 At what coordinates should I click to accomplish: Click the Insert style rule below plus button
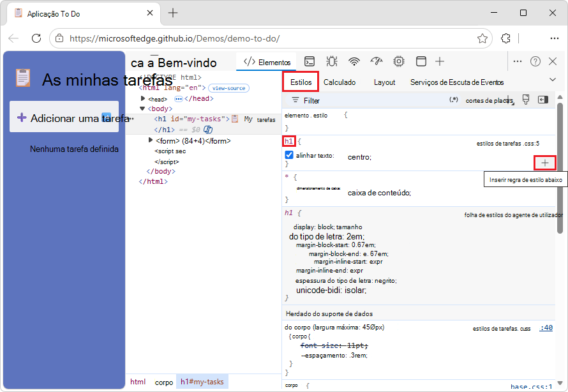[545, 163]
